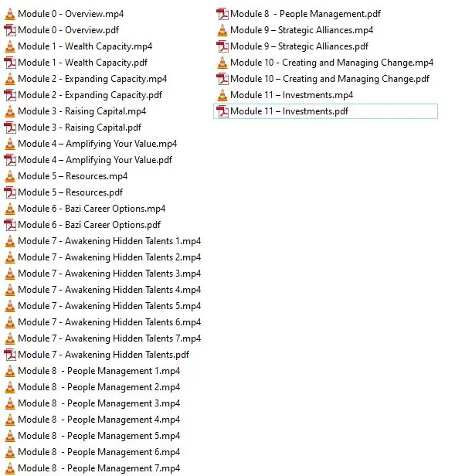Click VLC icon of Module 9 – Strategic Alliances.mp4
Viewport: 455px width, 476px height.
(x=222, y=30)
